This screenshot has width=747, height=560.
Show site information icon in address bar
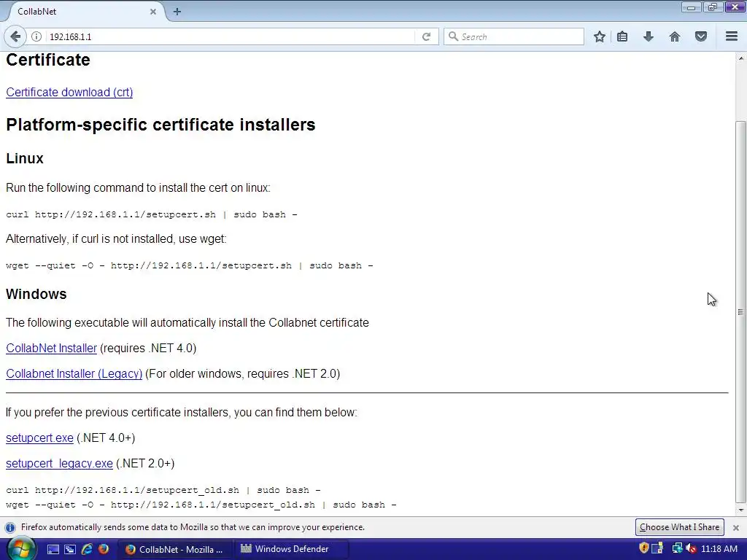click(x=36, y=36)
